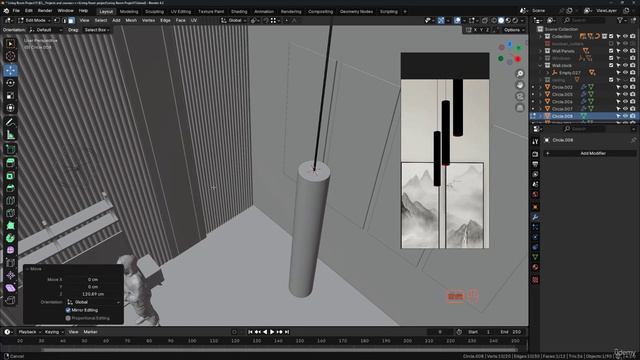
Task: Hide Circle.008 using its eye icon
Action: [x=625, y=116]
